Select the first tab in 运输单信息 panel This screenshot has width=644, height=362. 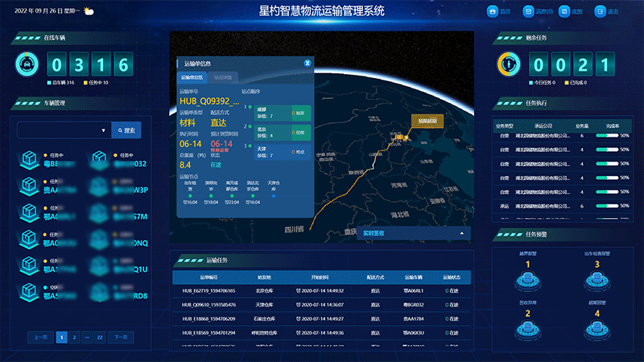click(192, 78)
